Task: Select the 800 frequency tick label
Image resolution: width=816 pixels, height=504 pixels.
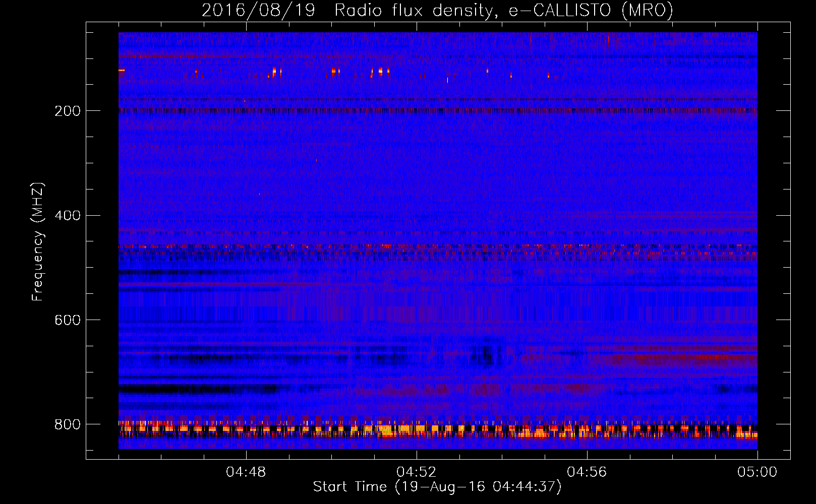Action: click(x=68, y=425)
